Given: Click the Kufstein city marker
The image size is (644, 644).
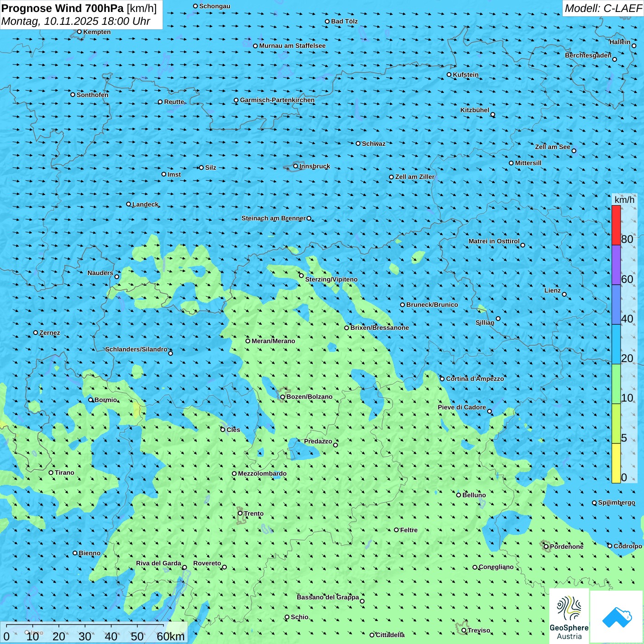Looking at the screenshot, I should (449, 75).
